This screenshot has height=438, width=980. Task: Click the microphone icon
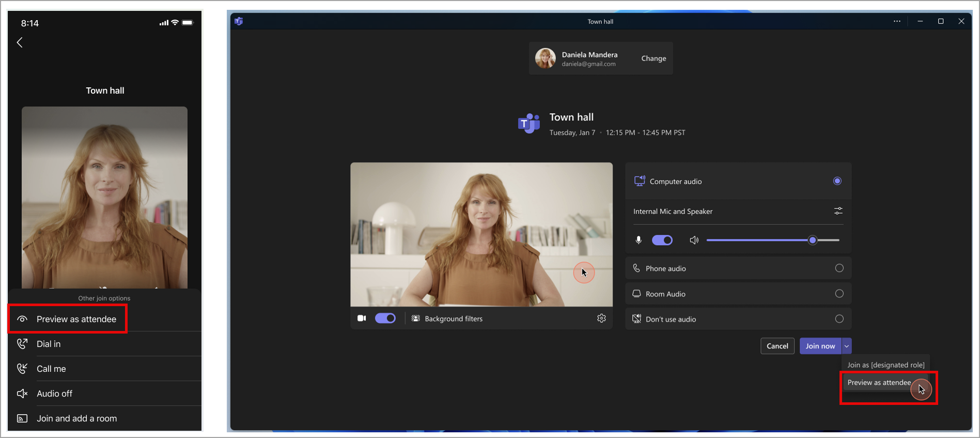pos(639,240)
